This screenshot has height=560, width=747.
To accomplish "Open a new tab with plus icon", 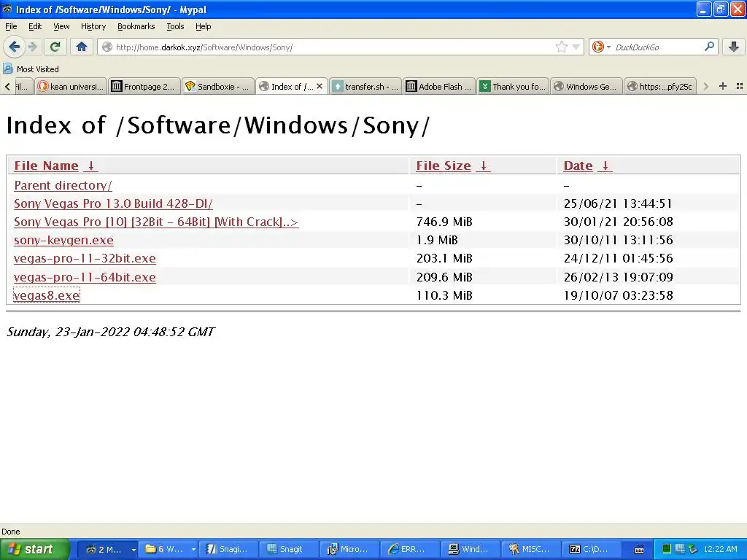I will [x=723, y=86].
